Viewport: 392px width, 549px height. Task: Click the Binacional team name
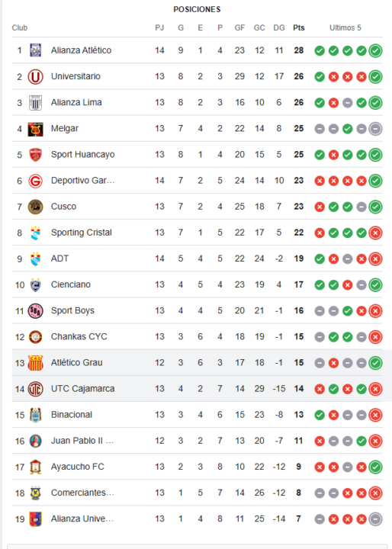(72, 415)
